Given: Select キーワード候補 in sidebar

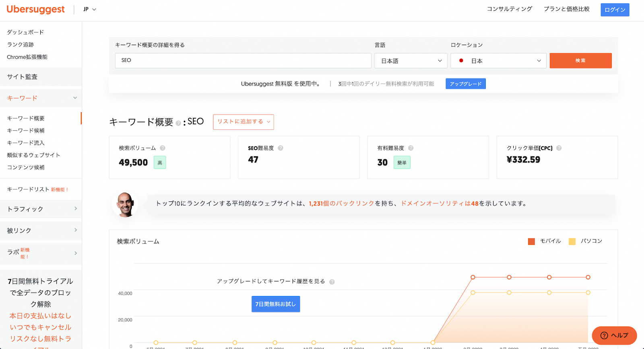Looking at the screenshot, I should click(x=26, y=131).
